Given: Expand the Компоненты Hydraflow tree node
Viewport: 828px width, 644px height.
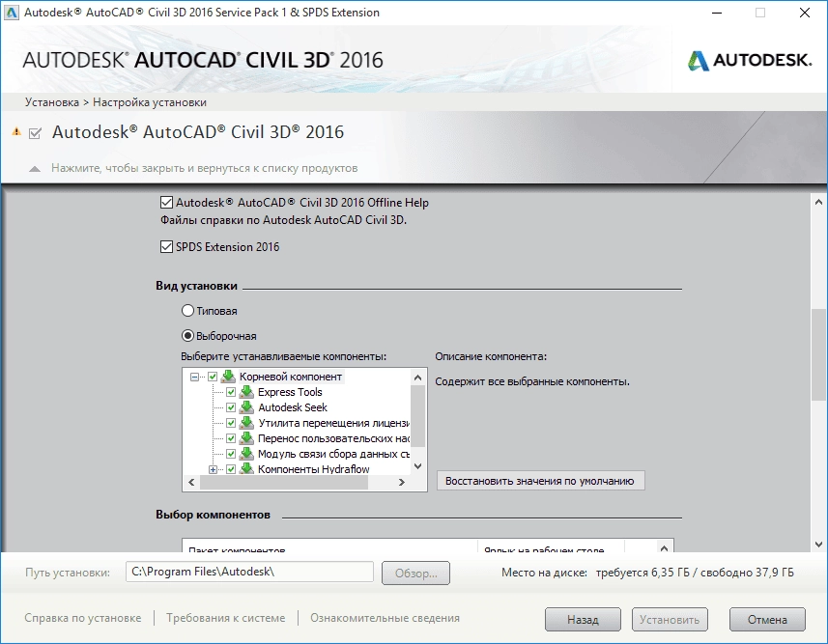Looking at the screenshot, I should 213,469.
